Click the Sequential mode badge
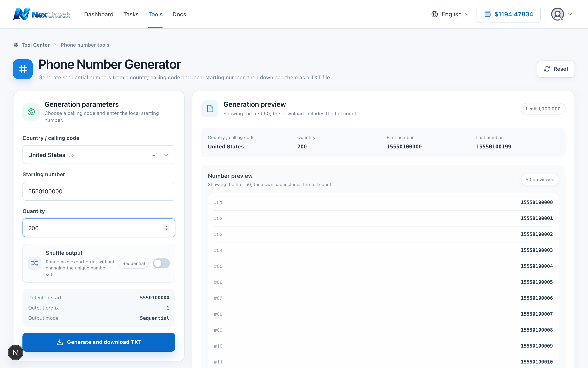 tap(133, 263)
